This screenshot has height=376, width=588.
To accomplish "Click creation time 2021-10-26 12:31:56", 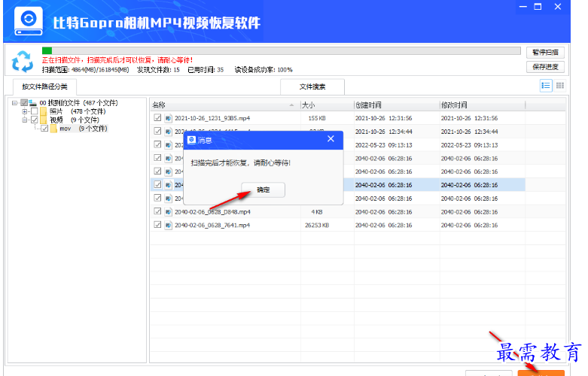I will (x=384, y=118).
